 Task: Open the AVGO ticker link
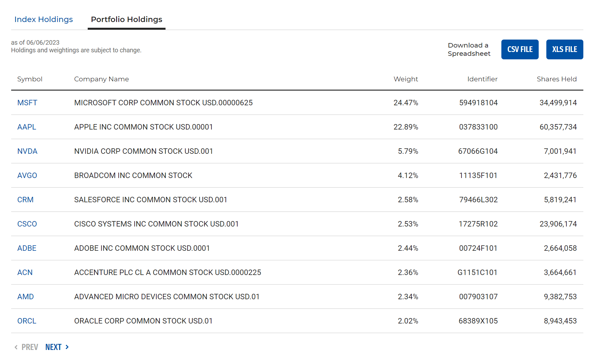click(x=27, y=175)
